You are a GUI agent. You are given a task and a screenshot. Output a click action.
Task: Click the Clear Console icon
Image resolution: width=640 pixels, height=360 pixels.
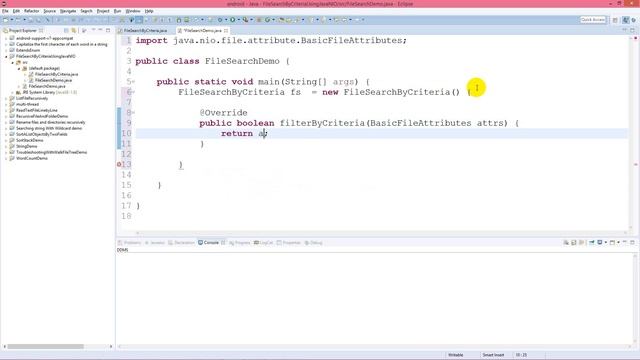click(566, 242)
